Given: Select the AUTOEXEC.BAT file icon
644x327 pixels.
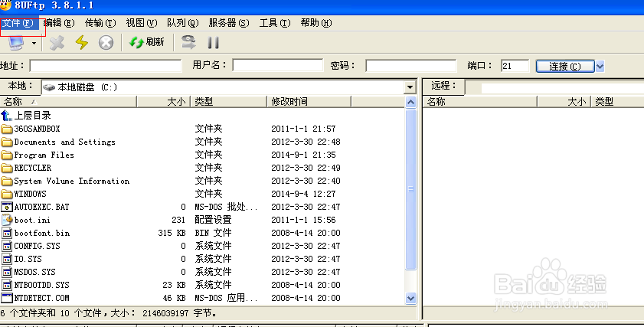Looking at the screenshot, I should (x=7, y=207).
